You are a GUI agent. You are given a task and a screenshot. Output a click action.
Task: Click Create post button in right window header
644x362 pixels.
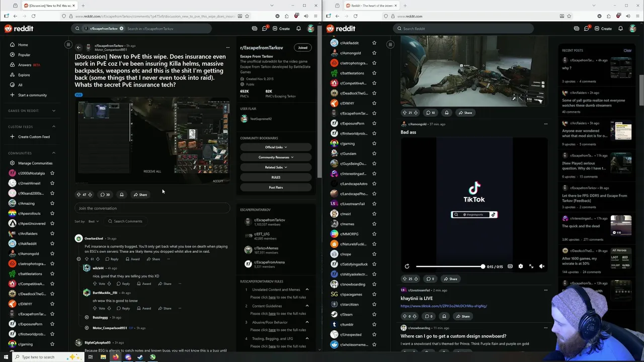coord(603,29)
